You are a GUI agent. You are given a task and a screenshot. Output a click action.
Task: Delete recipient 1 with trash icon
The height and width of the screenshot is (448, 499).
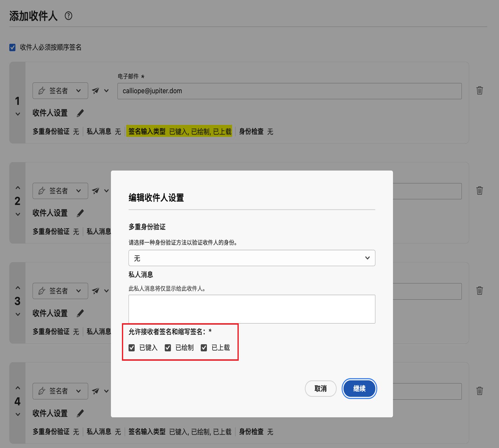480,90
